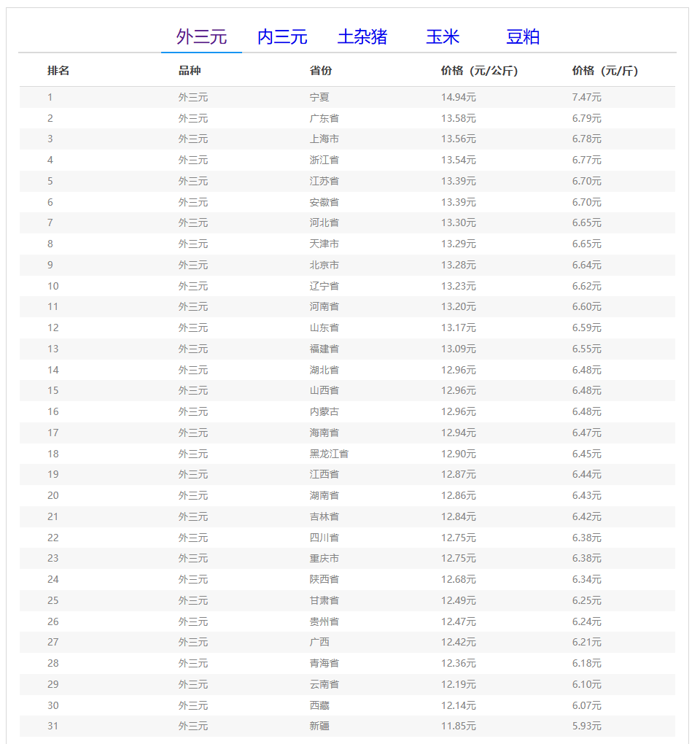
Task: Select the 14.94元 price cell
Action: [x=458, y=97]
